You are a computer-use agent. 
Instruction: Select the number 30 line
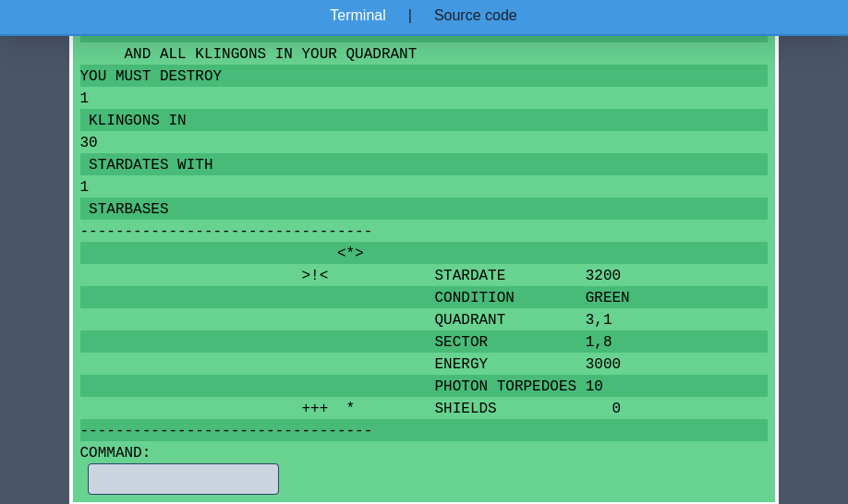click(424, 142)
